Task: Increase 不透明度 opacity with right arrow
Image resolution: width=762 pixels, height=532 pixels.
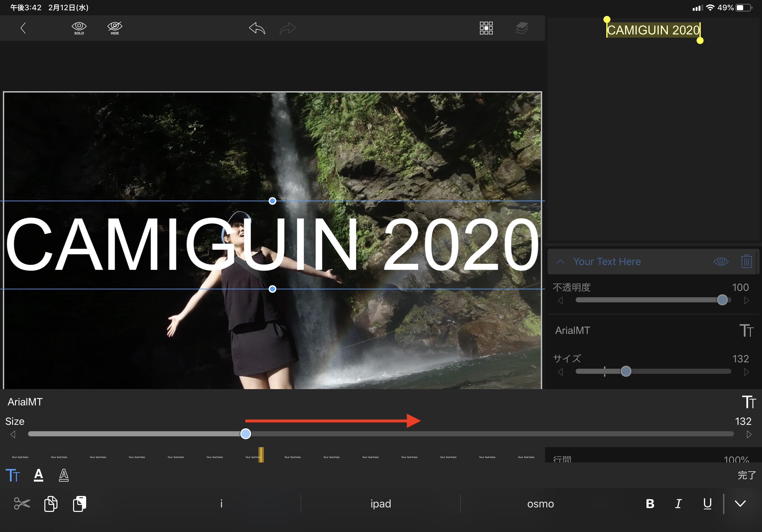Action: pos(746,300)
